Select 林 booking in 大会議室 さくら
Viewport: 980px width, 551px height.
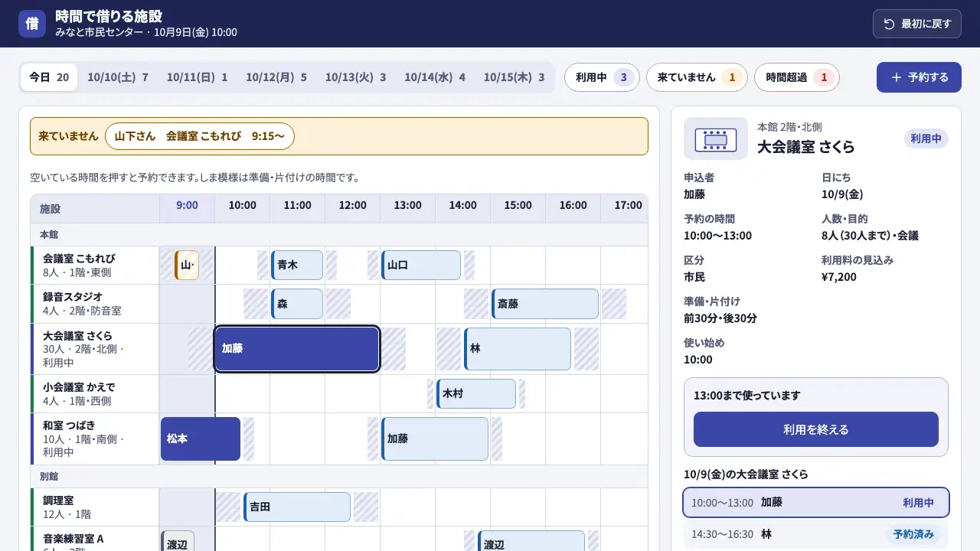[518, 349]
